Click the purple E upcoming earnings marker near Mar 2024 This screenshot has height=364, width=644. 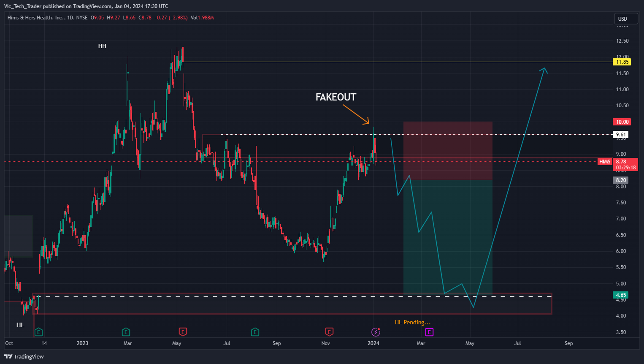[429, 332]
